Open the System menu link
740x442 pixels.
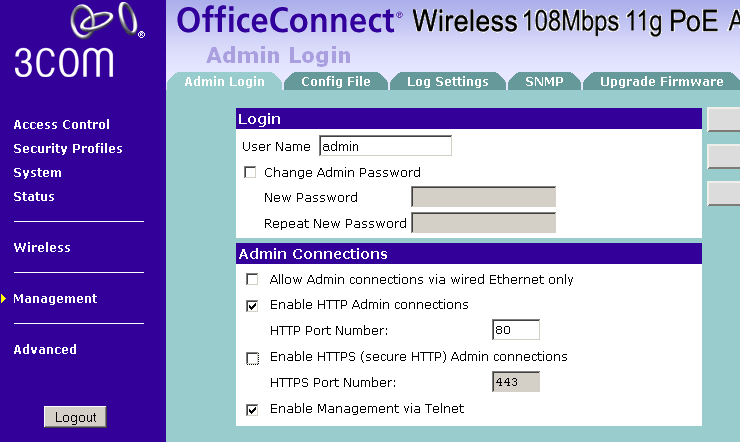tap(37, 173)
